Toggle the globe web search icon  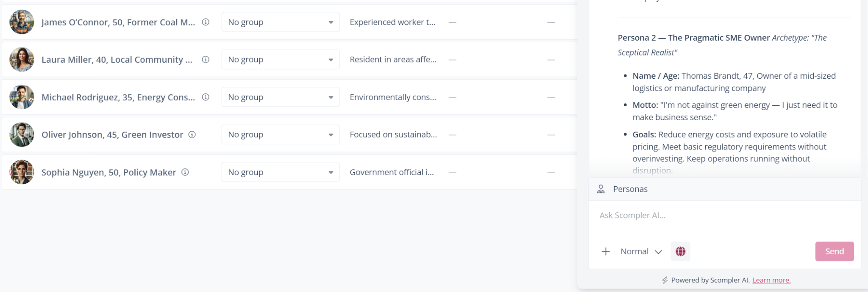click(681, 251)
